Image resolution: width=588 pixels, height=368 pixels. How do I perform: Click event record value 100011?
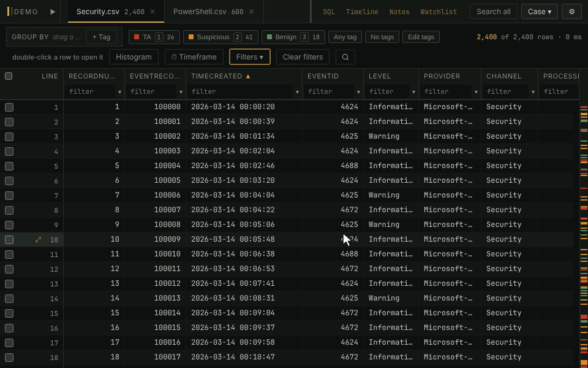coord(167,269)
